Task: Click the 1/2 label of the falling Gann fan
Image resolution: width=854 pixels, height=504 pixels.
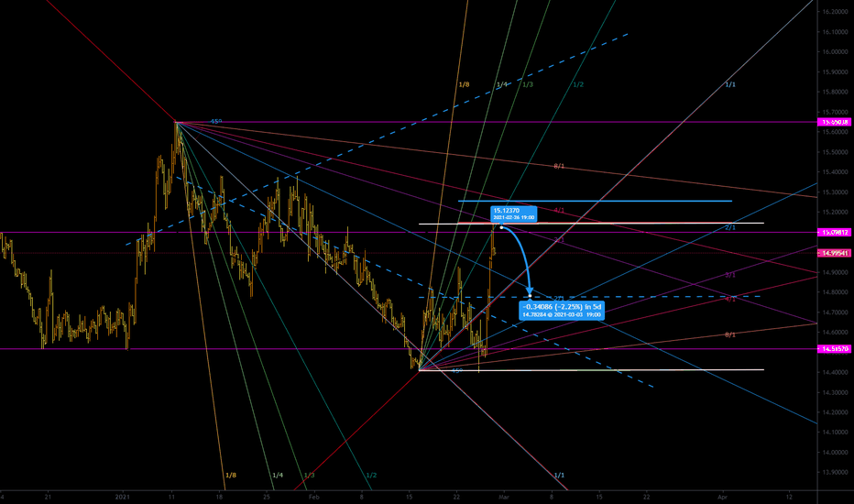Action: coord(371,475)
